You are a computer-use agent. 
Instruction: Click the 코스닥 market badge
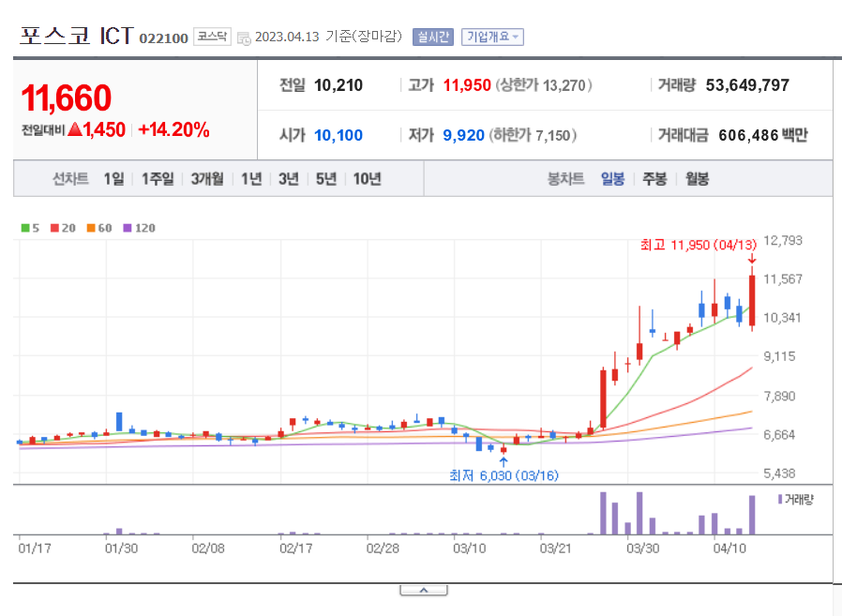coord(212,37)
